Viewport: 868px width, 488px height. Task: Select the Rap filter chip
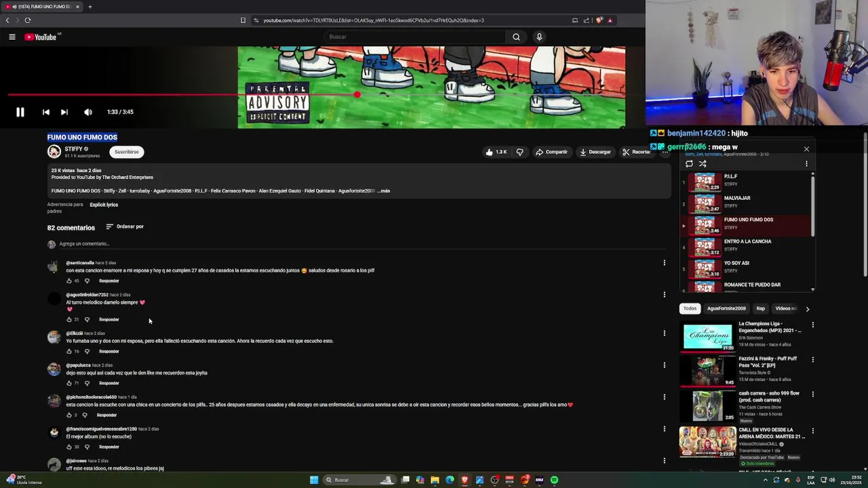760,308
